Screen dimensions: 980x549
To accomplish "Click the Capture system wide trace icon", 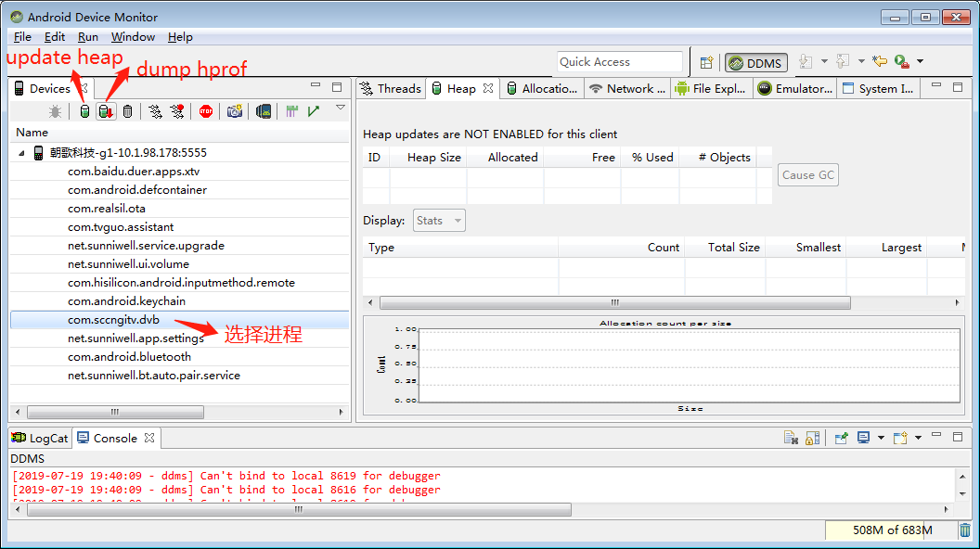I will tap(291, 112).
